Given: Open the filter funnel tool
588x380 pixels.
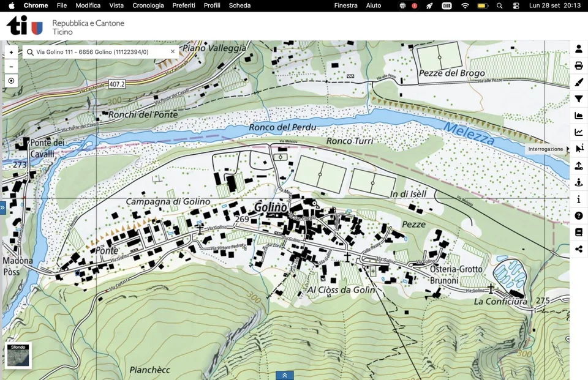Looking at the screenshot, I should coord(579,99).
